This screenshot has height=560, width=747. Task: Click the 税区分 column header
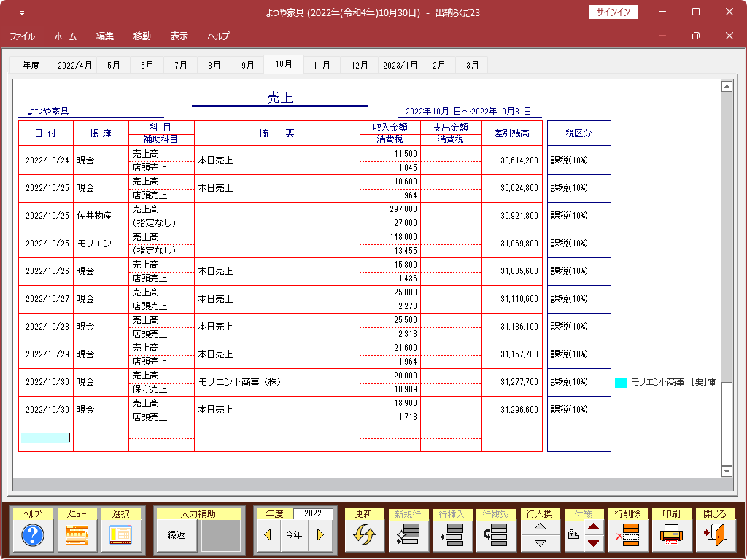pyautogui.click(x=578, y=133)
